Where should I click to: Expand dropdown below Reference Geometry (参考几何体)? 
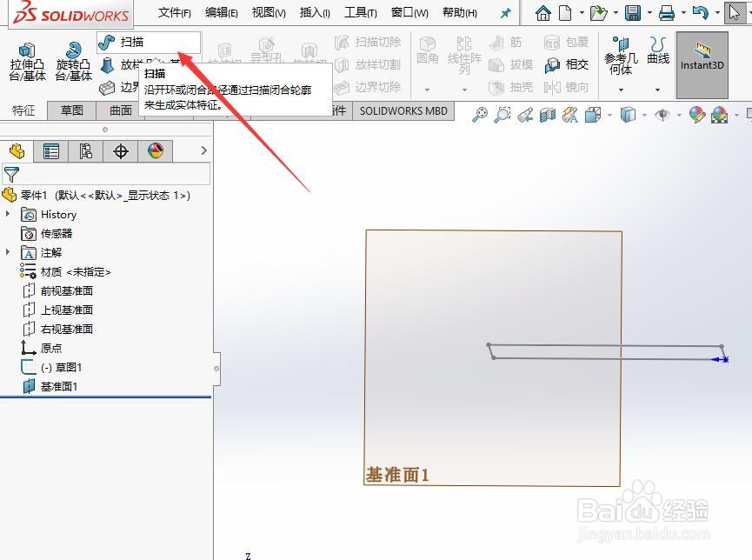pos(621,90)
